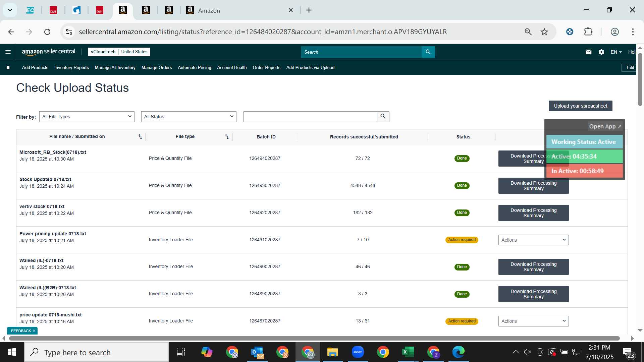This screenshot has height=362, width=644.
Task: Open the All File Types filter dropdown
Action: [87, 117]
